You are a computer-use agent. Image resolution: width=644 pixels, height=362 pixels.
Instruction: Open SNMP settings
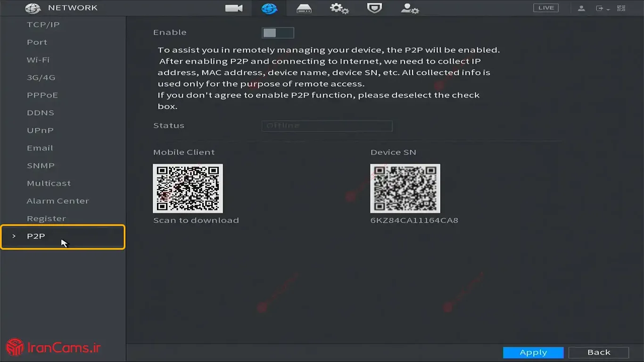(x=41, y=165)
